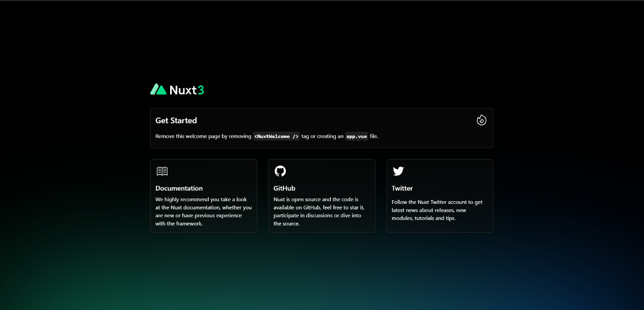
Task: Click the GitHub octocat icon
Action: (x=280, y=170)
